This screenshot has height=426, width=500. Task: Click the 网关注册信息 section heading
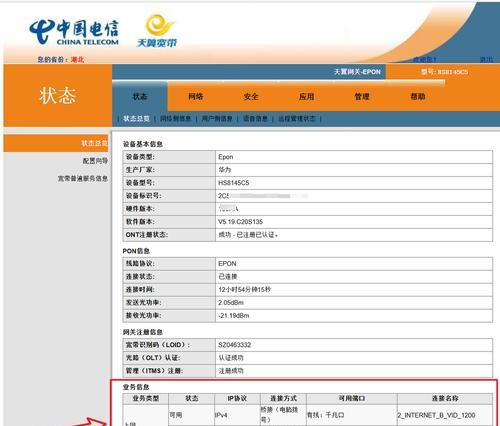[143, 332]
